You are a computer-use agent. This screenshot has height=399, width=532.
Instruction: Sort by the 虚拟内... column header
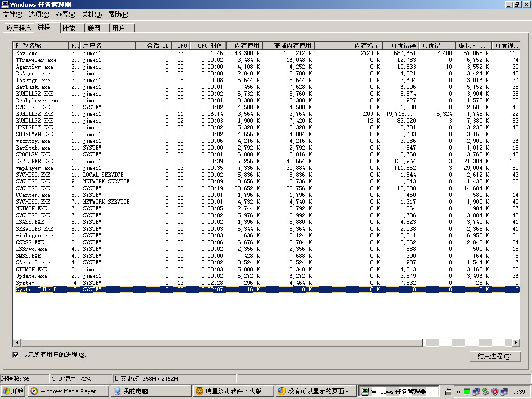[473, 46]
